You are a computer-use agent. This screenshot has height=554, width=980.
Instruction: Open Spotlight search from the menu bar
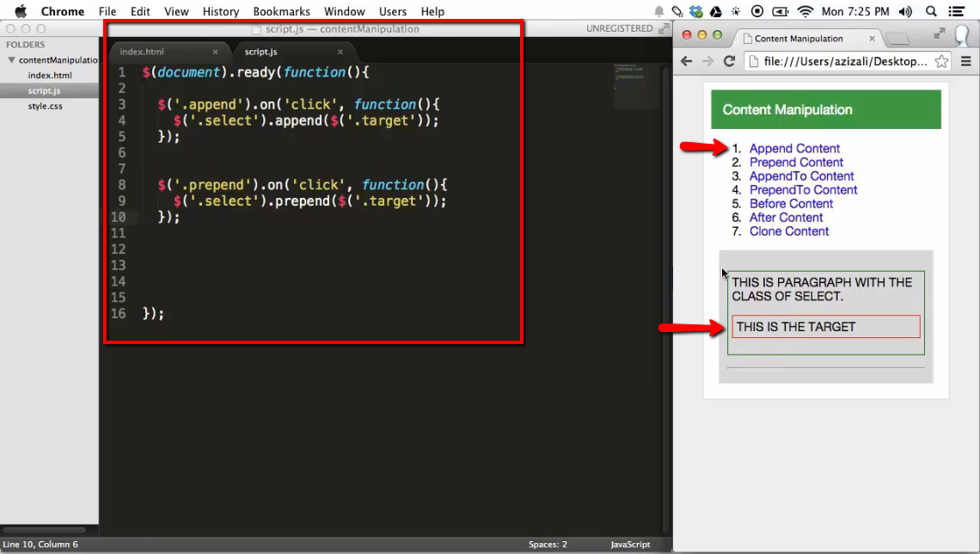[930, 11]
